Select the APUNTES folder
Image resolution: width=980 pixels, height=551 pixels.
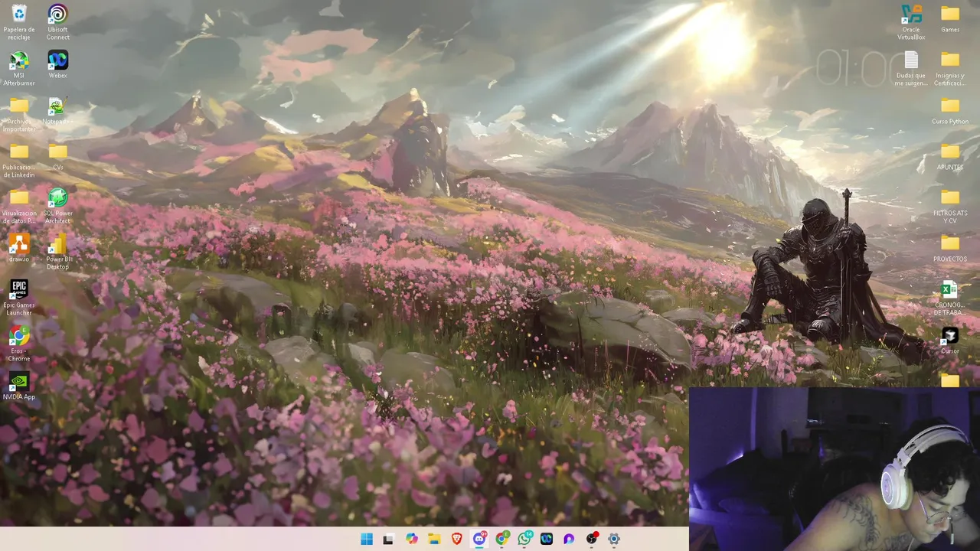(x=950, y=156)
